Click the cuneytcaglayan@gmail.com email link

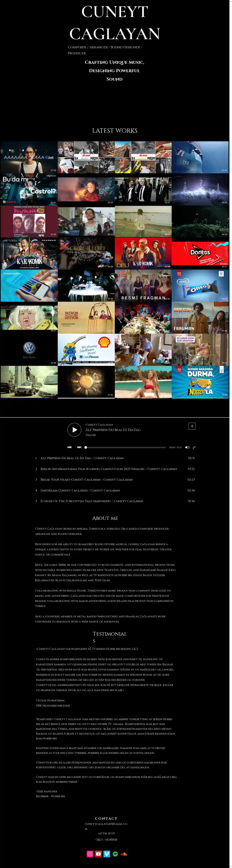coord(106,824)
